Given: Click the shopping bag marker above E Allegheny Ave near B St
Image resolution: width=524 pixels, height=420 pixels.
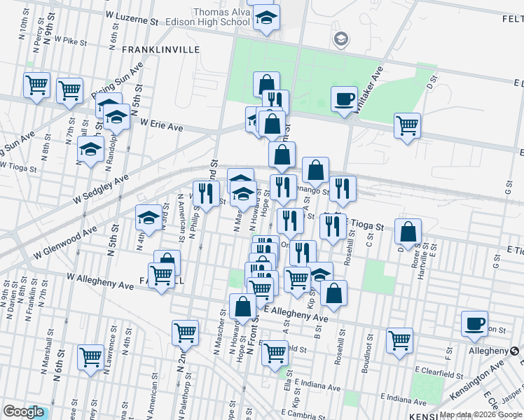Looking at the screenshot, I should point(333,293).
